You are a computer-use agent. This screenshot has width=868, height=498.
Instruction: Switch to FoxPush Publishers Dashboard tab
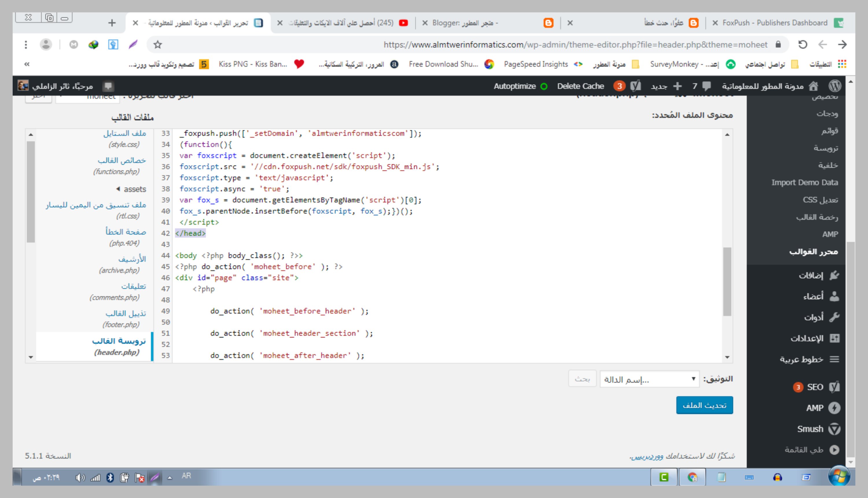click(x=779, y=23)
